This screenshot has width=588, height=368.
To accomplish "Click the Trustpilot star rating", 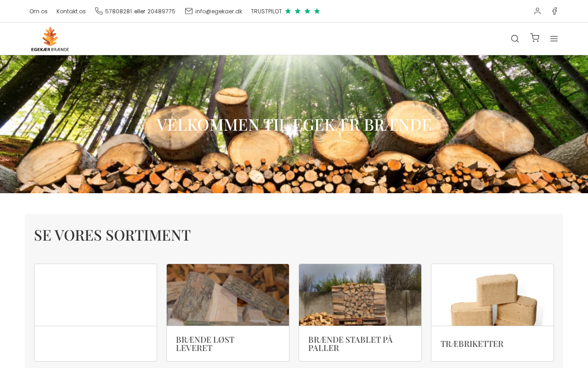I will (x=302, y=11).
